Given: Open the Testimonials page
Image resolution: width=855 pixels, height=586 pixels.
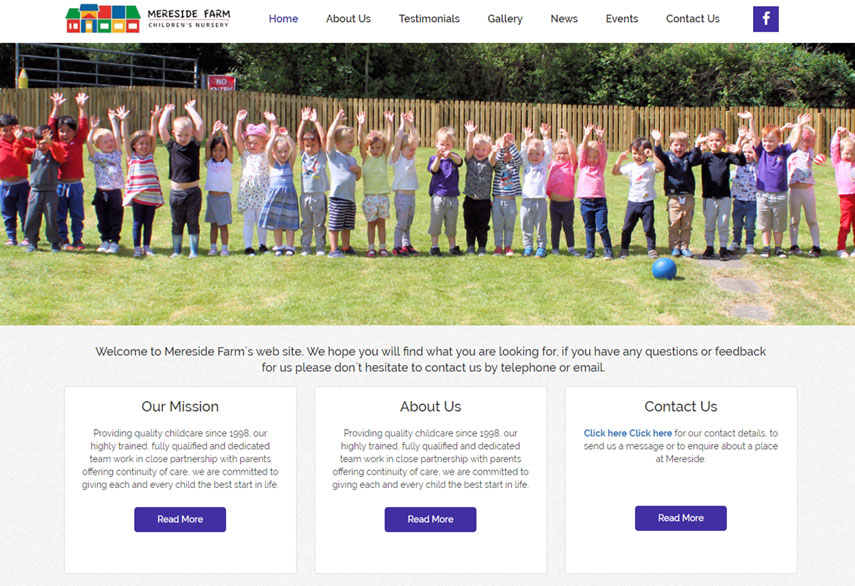Looking at the screenshot, I should pyautogui.click(x=429, y=19).
